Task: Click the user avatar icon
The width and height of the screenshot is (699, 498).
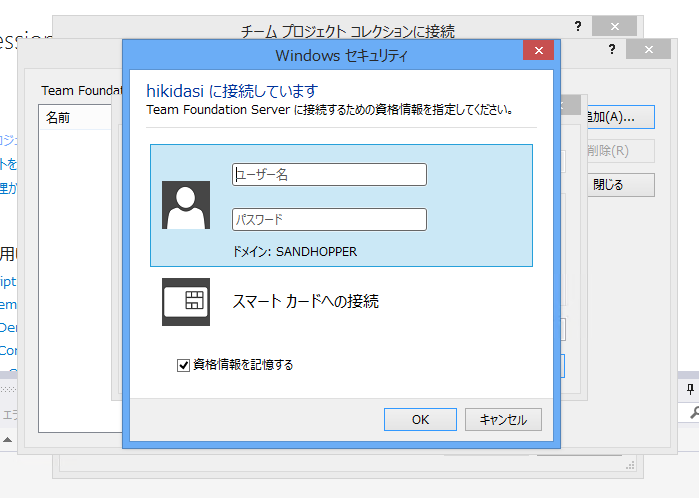Action: (x=186, y=205)
